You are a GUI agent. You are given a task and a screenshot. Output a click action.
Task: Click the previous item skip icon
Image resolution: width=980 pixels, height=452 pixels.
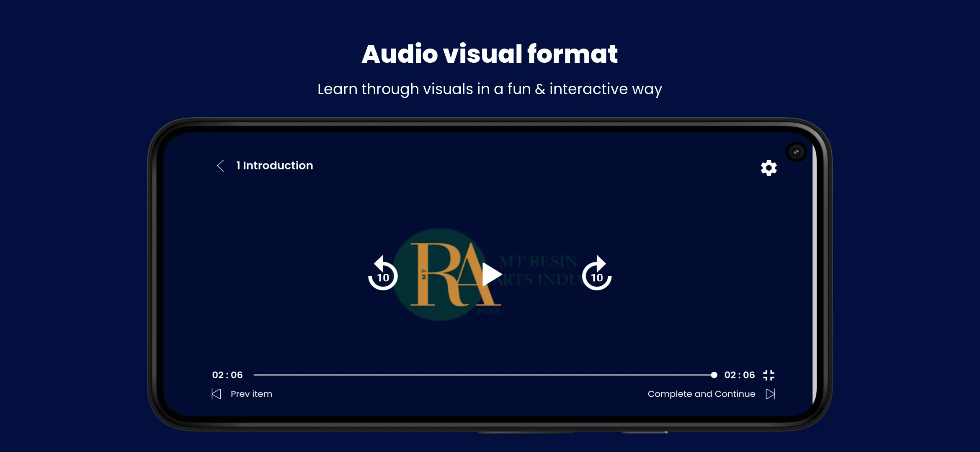[x=216, y=394]
